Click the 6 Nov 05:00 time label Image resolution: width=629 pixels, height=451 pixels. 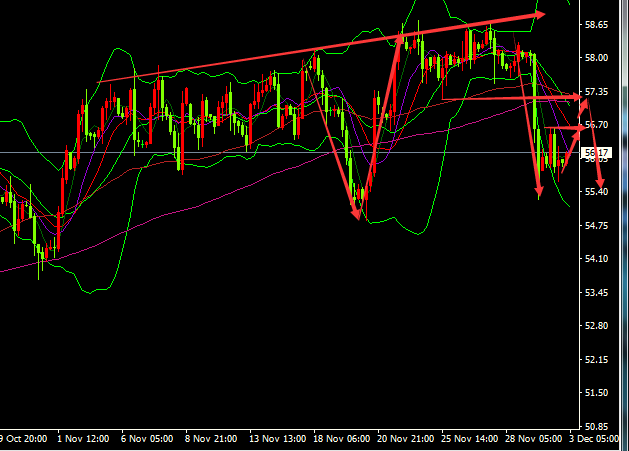pos(147,439)
